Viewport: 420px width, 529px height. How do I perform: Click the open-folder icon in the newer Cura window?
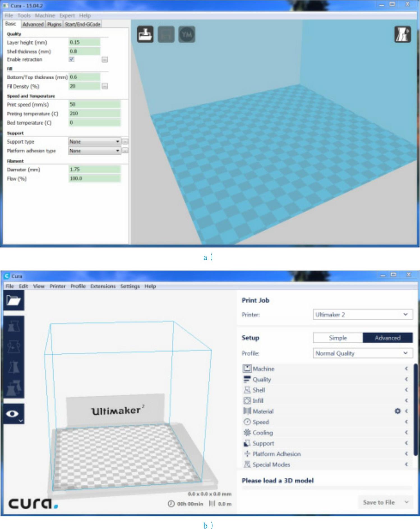click(x=14, y=300)
